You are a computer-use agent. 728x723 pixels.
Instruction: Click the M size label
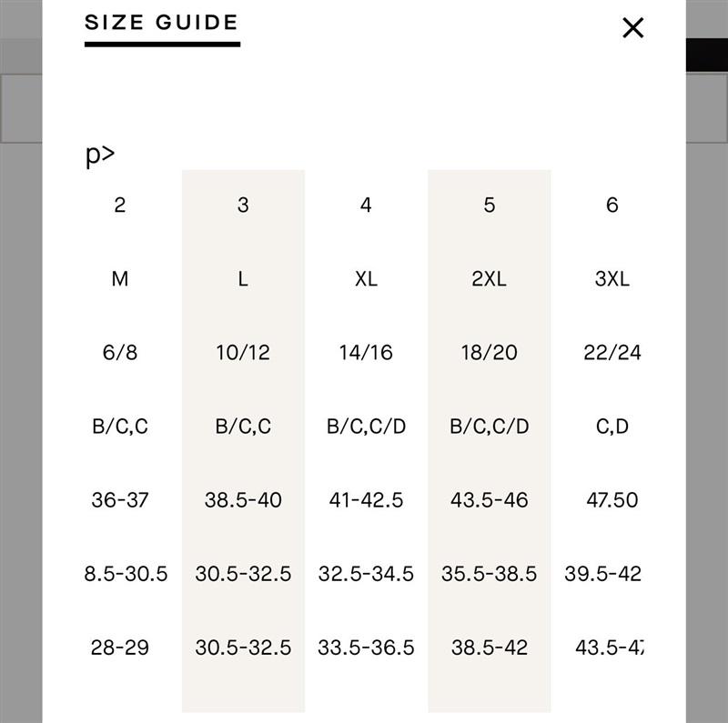point(120,279)
